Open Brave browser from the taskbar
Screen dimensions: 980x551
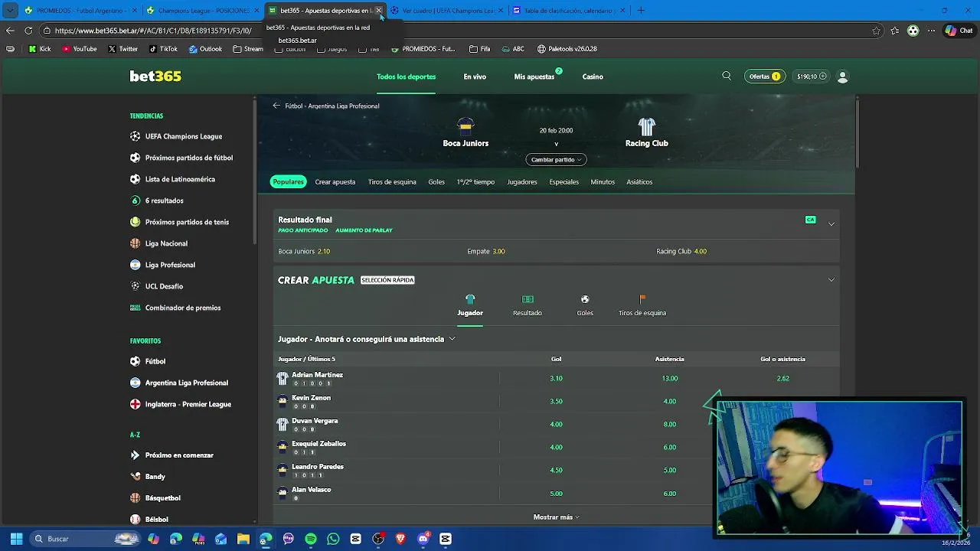tap(400, 539)
